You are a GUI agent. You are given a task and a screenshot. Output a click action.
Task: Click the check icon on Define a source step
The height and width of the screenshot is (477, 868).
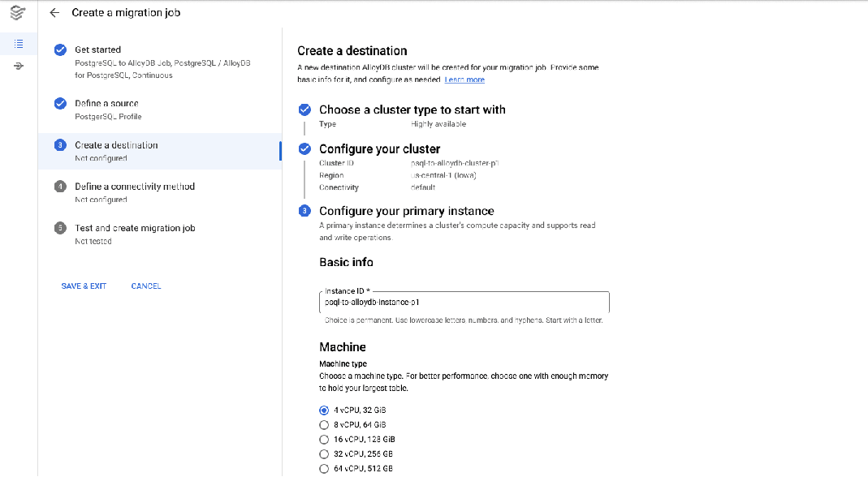(60, 104)
